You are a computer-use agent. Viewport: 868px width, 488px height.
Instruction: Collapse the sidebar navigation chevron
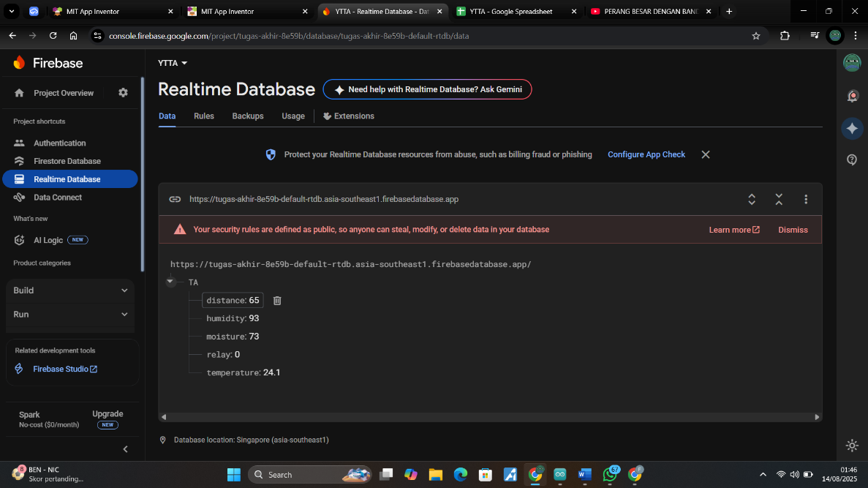[125, 449]
